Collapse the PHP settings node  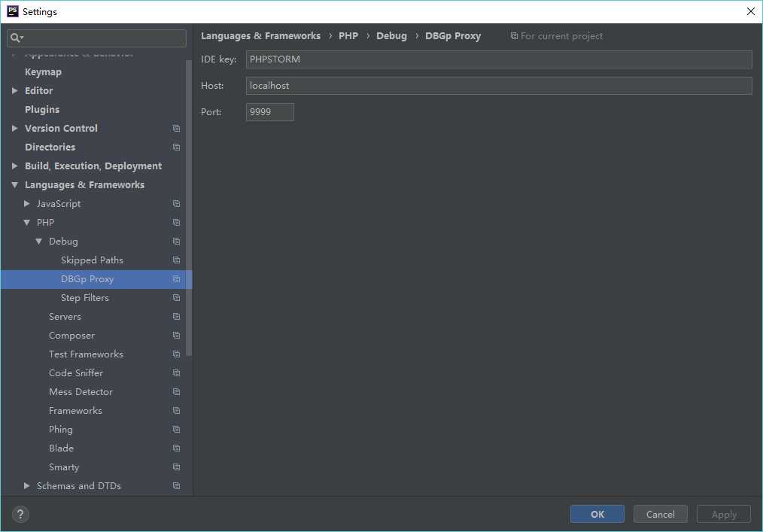click(x=27, y=223)
